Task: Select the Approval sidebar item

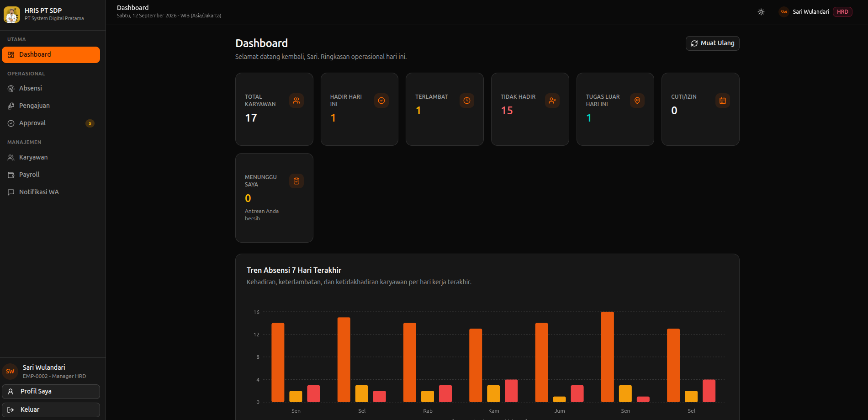Action: (x=51, y=123)
